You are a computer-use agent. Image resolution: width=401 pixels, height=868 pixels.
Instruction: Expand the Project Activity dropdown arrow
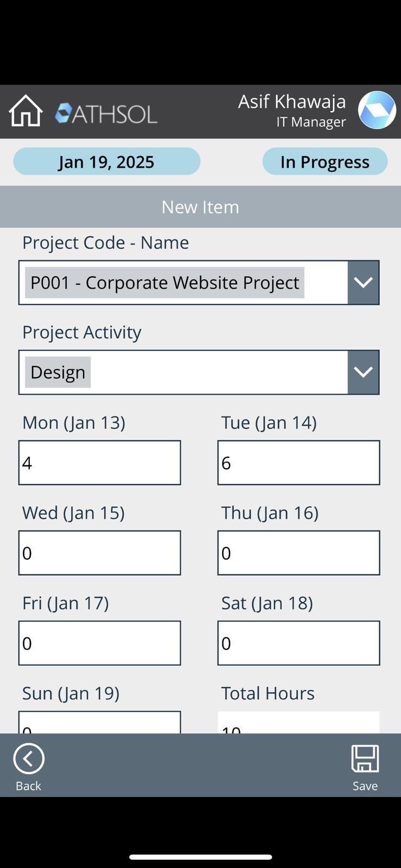(x=363, y=372)
